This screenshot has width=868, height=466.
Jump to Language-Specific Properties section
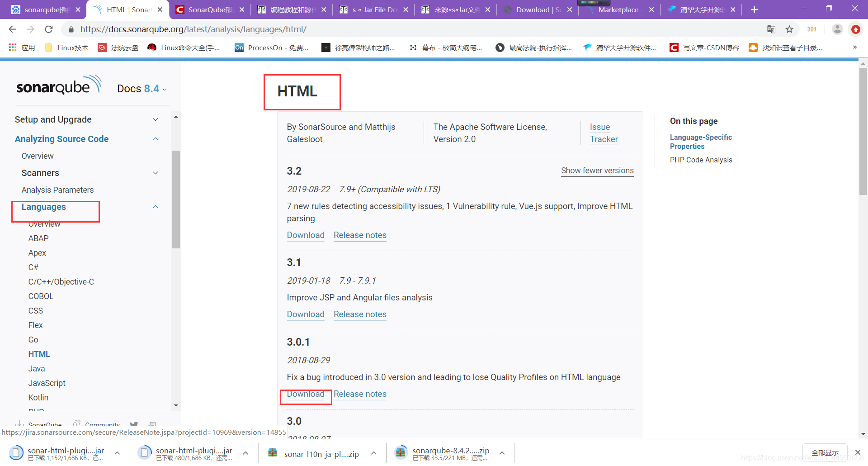coord(701,142)
